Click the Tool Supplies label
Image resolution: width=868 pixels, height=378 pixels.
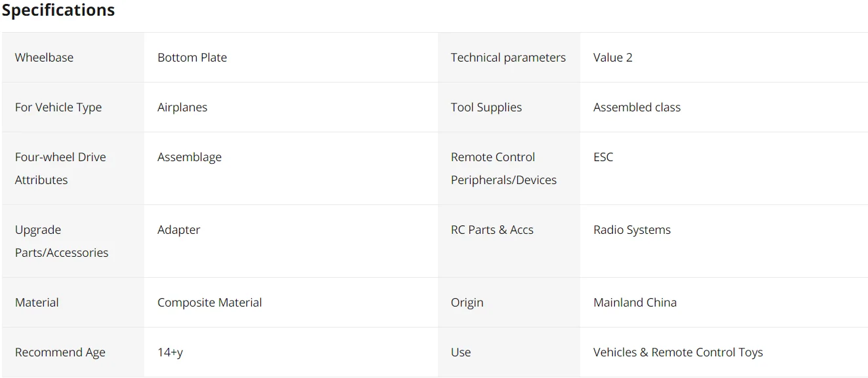[486, 107]
